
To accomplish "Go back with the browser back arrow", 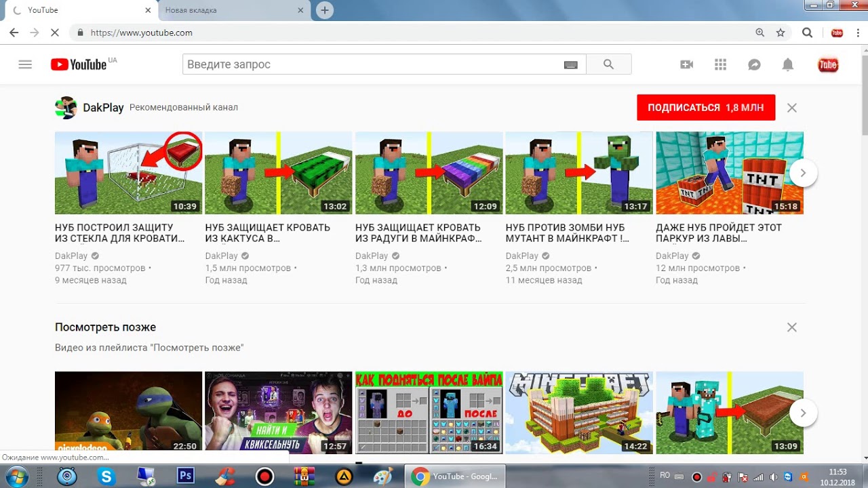I will point(14,33).
